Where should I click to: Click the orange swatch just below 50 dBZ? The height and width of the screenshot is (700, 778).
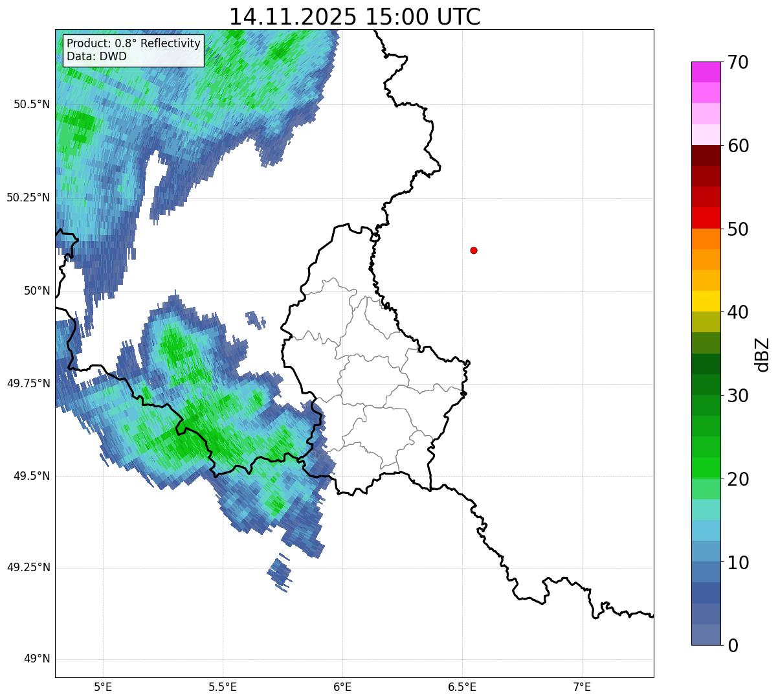pyautogui.click(x=706, y=239)
